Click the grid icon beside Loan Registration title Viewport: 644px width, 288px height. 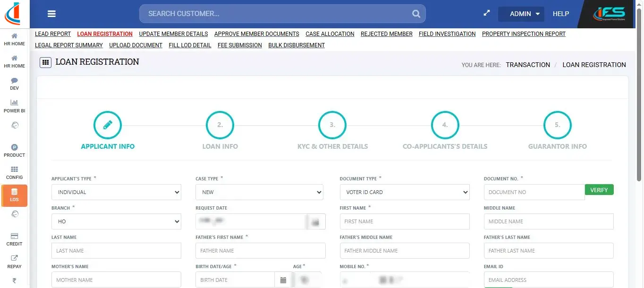[45, 62]
